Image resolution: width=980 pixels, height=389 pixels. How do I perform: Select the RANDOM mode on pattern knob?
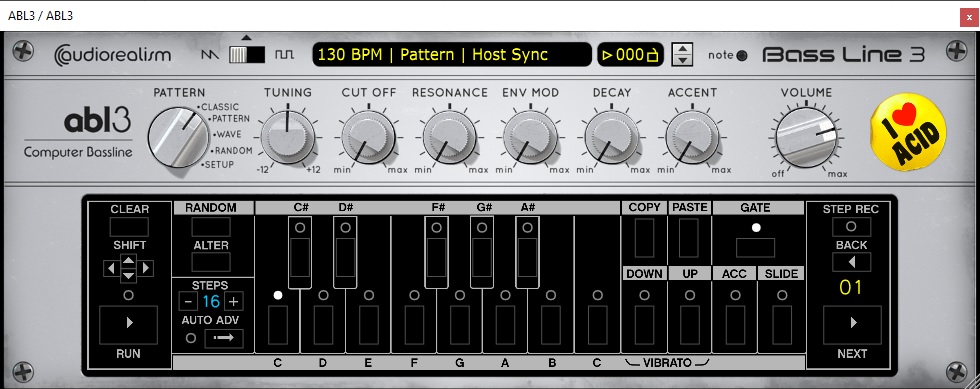point(232,151)
